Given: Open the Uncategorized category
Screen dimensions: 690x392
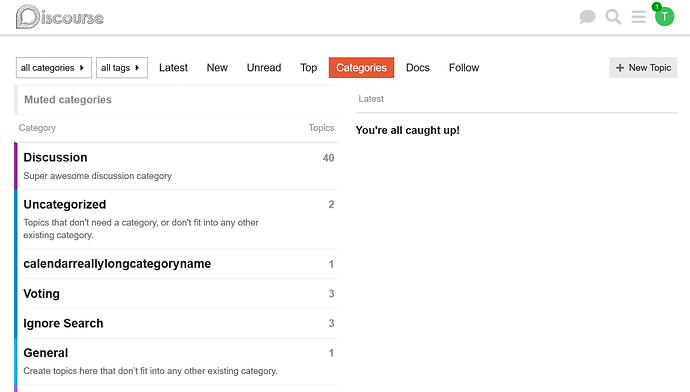Looking at the screenshot, I should (65, 205).
